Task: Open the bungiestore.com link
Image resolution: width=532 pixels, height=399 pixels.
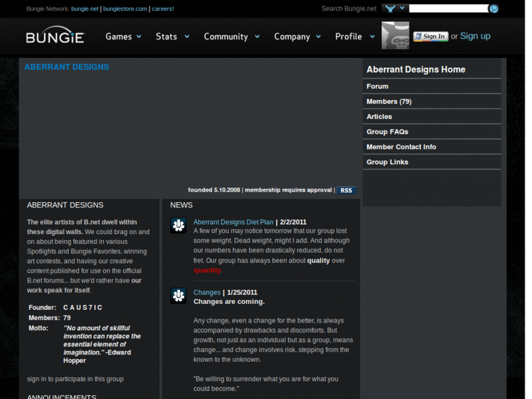Action: coord(125,9)
